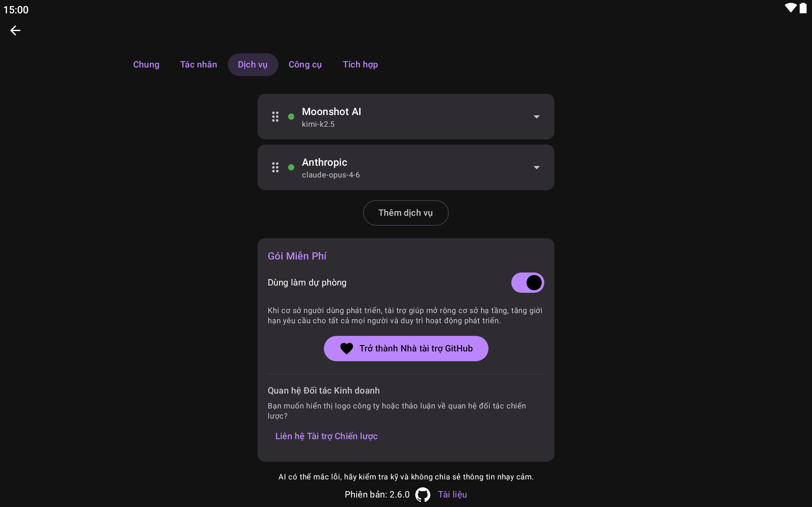Switch to the Chung tab
The width and height of the screenshot is (812, 507).
coord(146,64)
